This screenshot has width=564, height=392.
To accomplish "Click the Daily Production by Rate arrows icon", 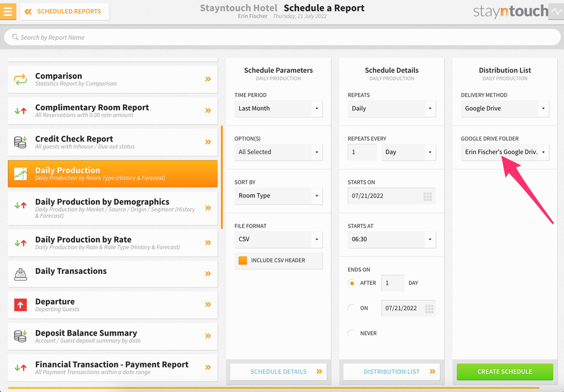I will [20, 243].
